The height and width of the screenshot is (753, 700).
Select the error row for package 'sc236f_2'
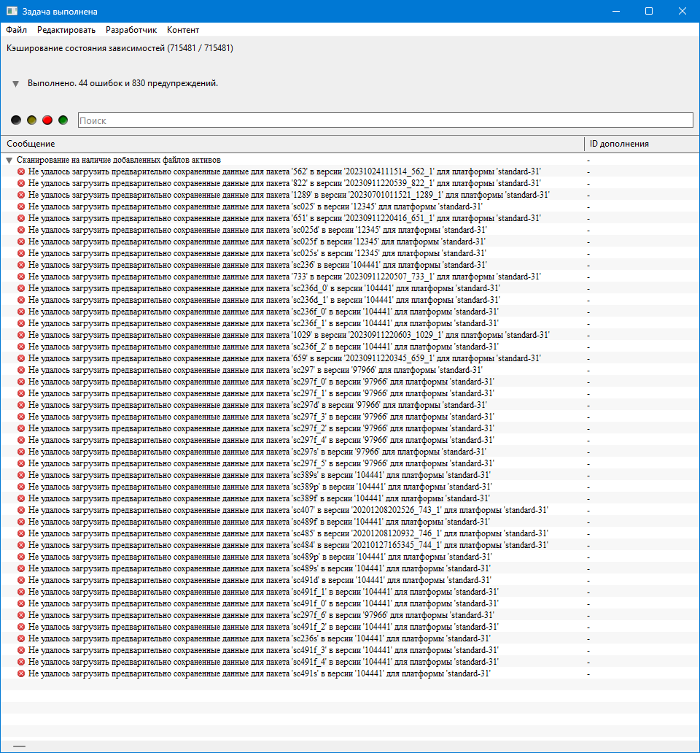coord(350,347)
